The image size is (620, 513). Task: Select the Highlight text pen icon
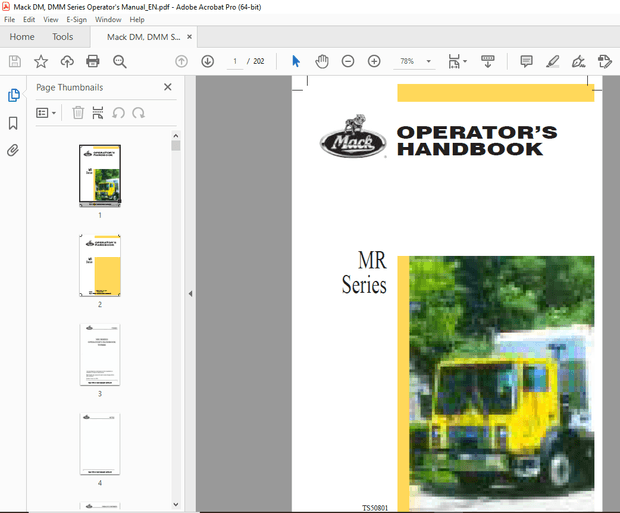552,61
